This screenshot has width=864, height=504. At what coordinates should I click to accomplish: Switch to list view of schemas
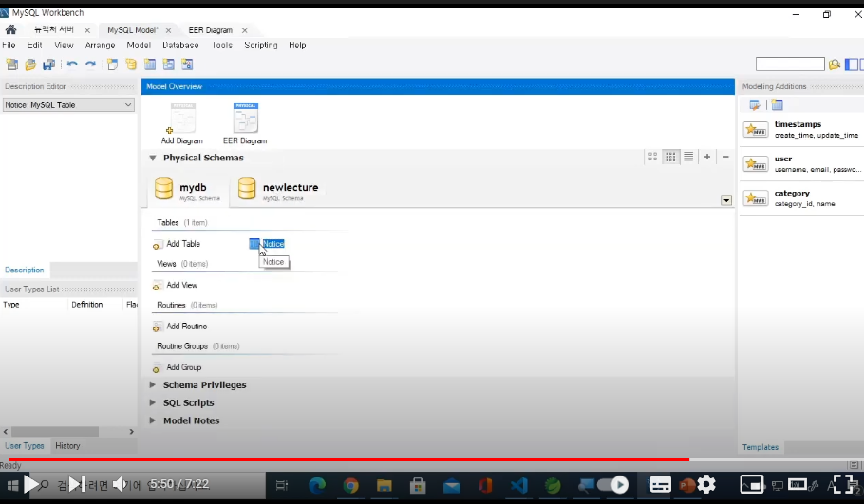(688, 157)
